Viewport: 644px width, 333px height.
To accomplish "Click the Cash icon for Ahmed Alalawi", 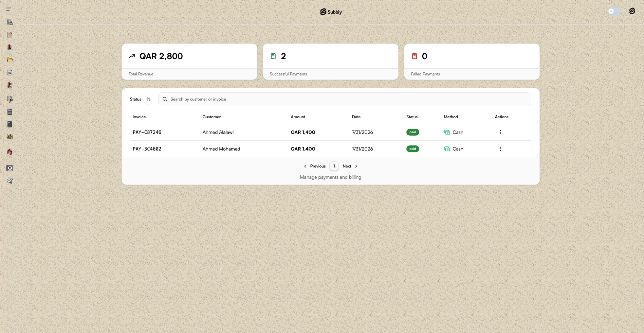I will pyautogui.click(x=447, y=132).
